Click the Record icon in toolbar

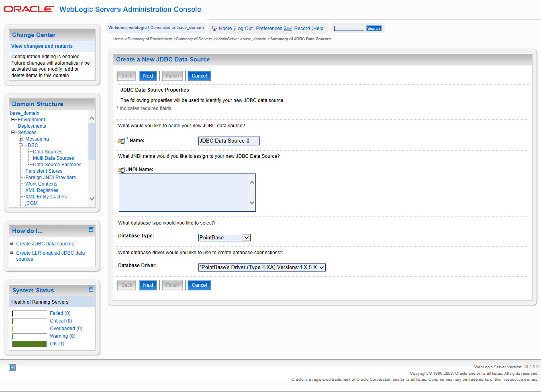point(289,29)
